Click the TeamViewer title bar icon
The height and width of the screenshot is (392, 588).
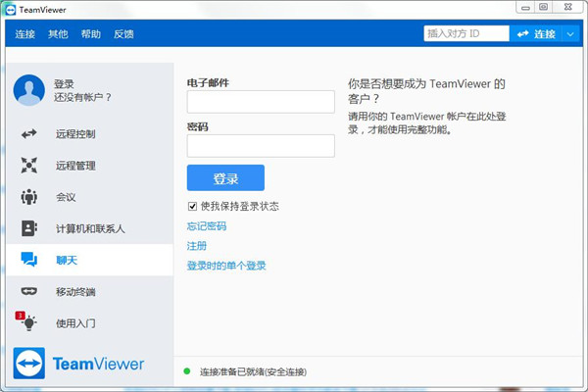pos(11,10)
